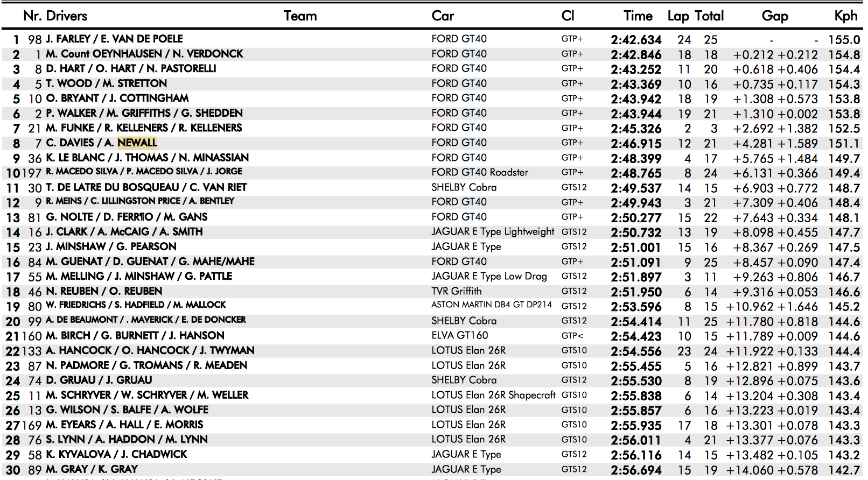Click the Time column header
868x480 pixels.
[x=638, y=16]
